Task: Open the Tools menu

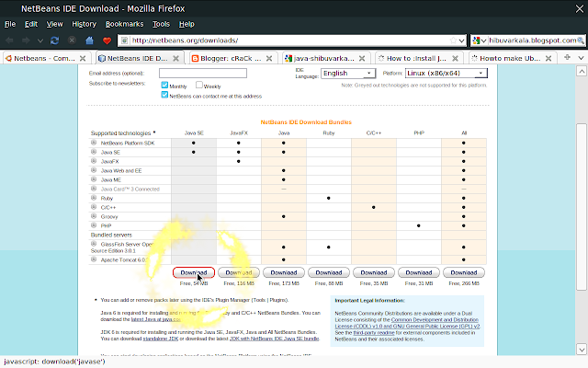Action: pos(161,24)
